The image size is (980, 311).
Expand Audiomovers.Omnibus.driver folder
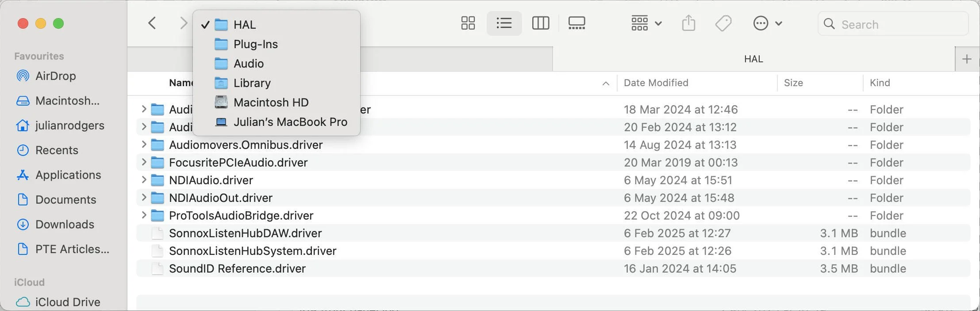point(143,144)
